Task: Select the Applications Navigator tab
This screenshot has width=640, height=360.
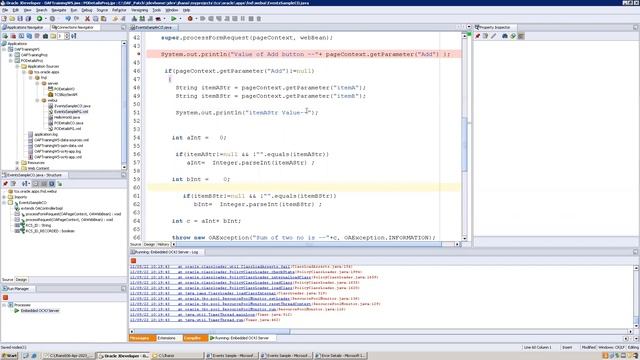Action: 24,27
